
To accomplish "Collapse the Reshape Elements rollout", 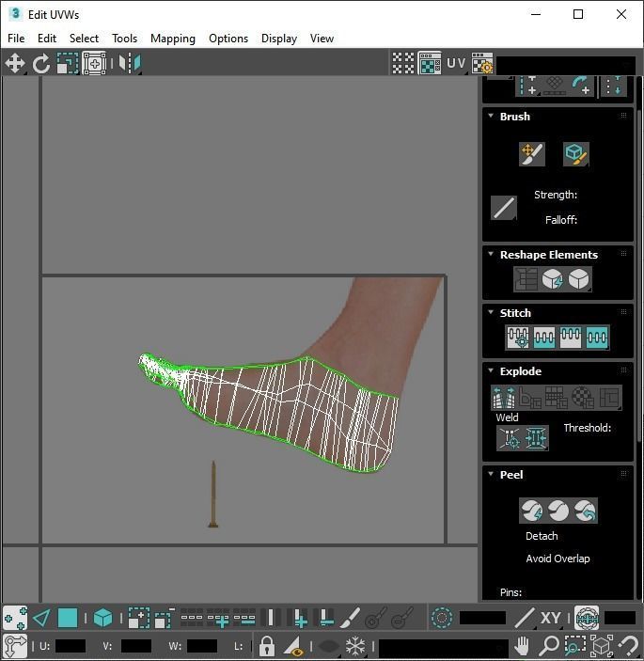I will coord(491,254).
